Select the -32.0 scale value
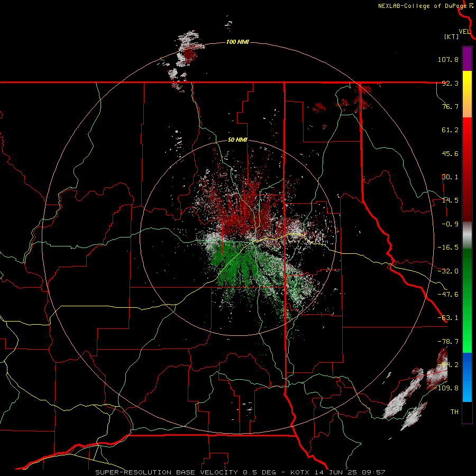This screenshot has width=476, height=476. tap(448, 271)
